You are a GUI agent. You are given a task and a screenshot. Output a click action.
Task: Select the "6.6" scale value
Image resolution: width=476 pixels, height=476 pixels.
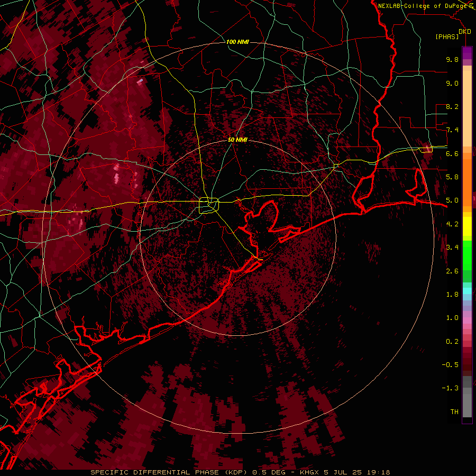tap(452, 153)
